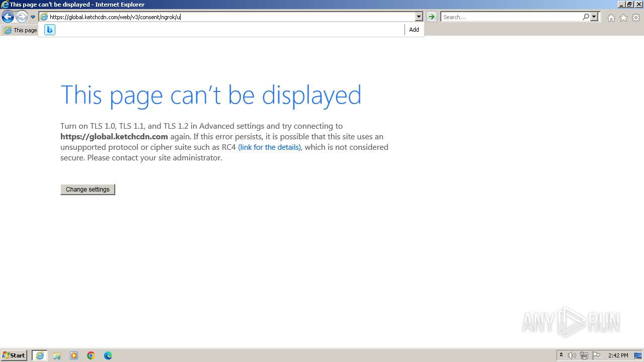Open the recent pages dropdown arrow
Viewport: 644px width, 362px height.
33,17
